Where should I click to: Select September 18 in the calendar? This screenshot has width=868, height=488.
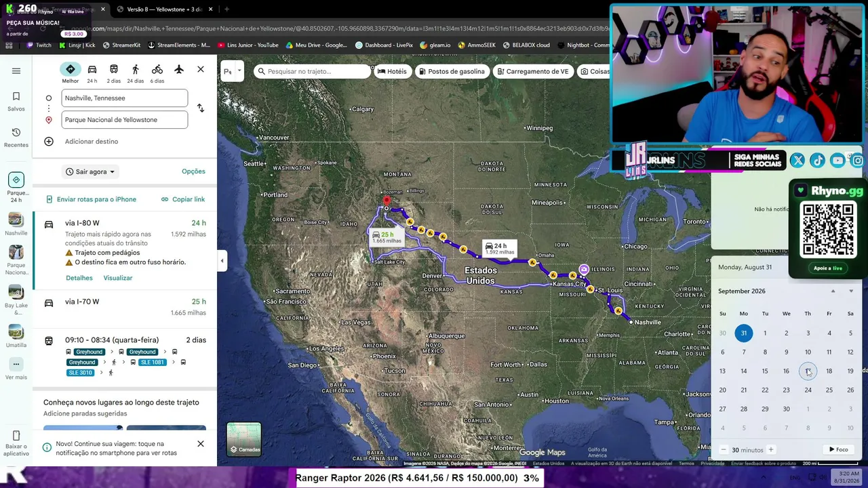(829, 371)
